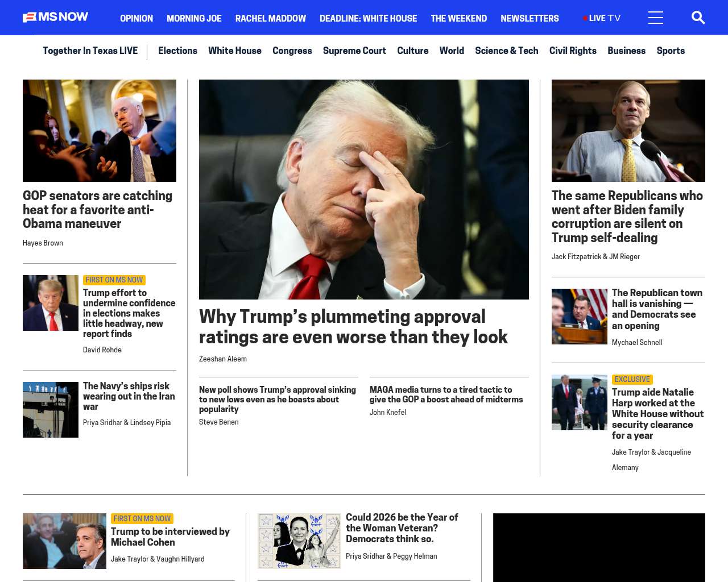The height and width of the screenshot is (582, 728).
Task: Go to Morning Joe section
Action: 194,18
